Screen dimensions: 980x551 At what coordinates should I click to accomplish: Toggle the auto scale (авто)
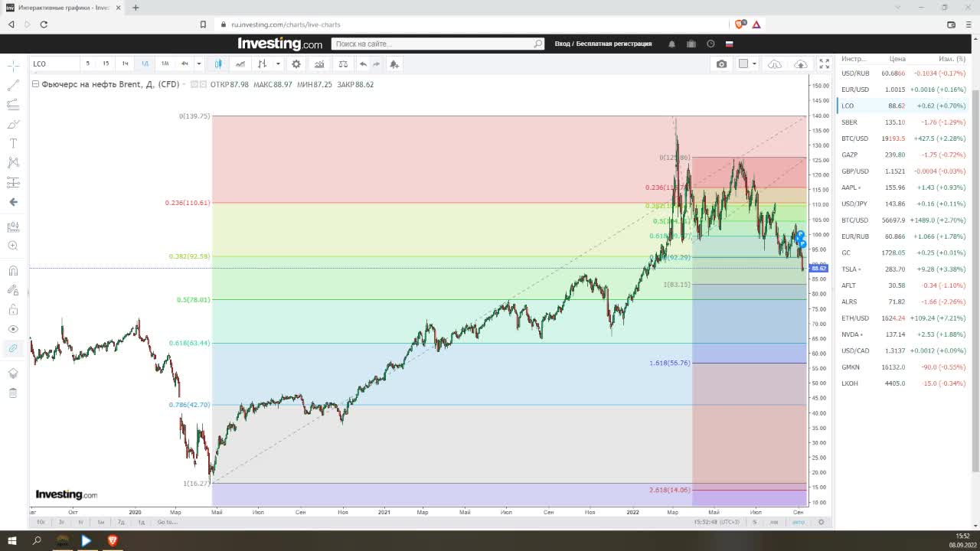pyautogui.click(x=799, y=522)
